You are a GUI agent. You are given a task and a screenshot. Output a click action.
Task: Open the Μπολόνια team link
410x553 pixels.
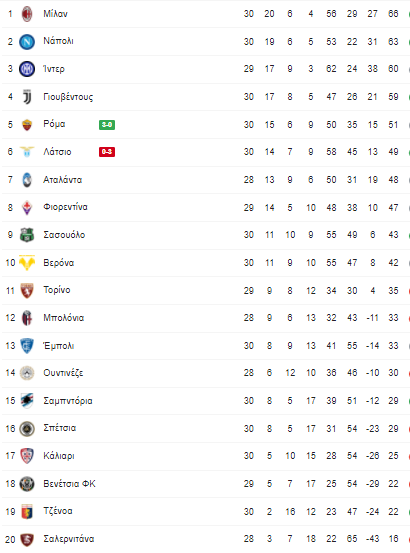[x=63, y=318]
